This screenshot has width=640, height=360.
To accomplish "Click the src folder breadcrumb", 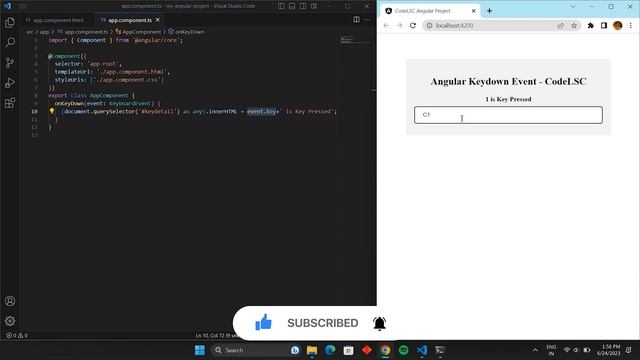I will [x=30, y=32].
